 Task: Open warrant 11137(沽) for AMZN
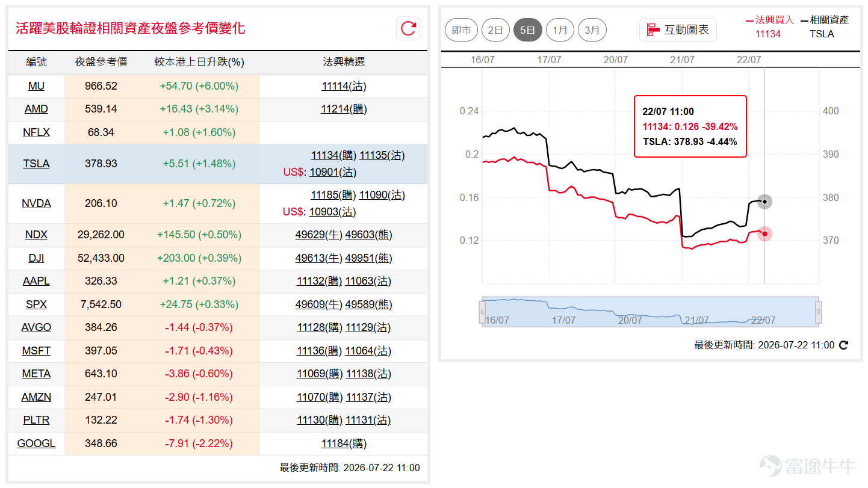click(x=368, y=397)
